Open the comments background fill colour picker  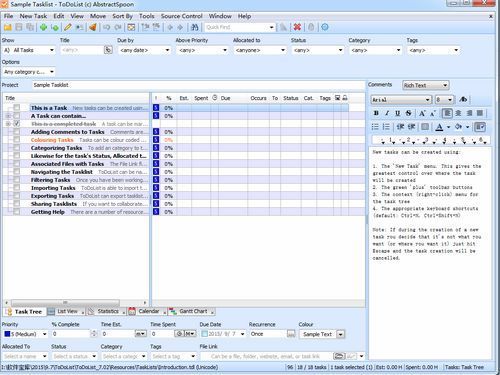point(467,127)
